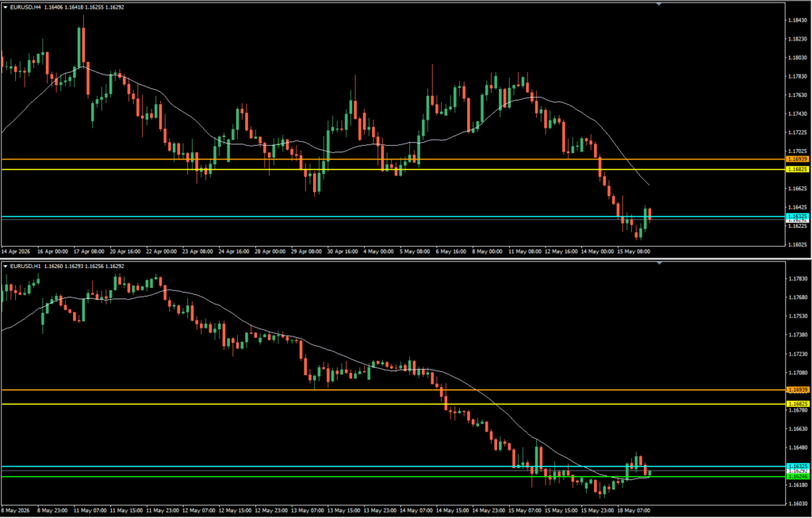Viewport: 812px width, 518px height.
Task: Select the chart shift marker on H1 chart
Action: [x=659, y=263]
